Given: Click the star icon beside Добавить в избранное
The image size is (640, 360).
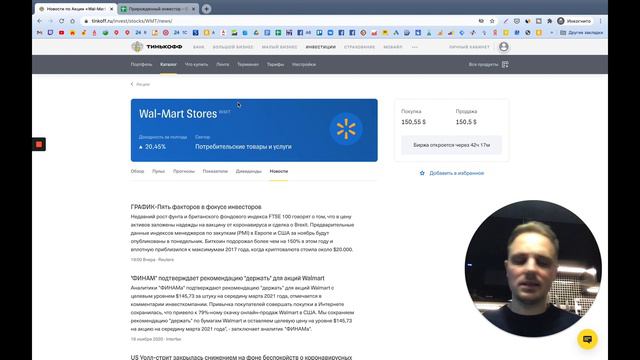Looking at the screenshot, I should [422, 173].
